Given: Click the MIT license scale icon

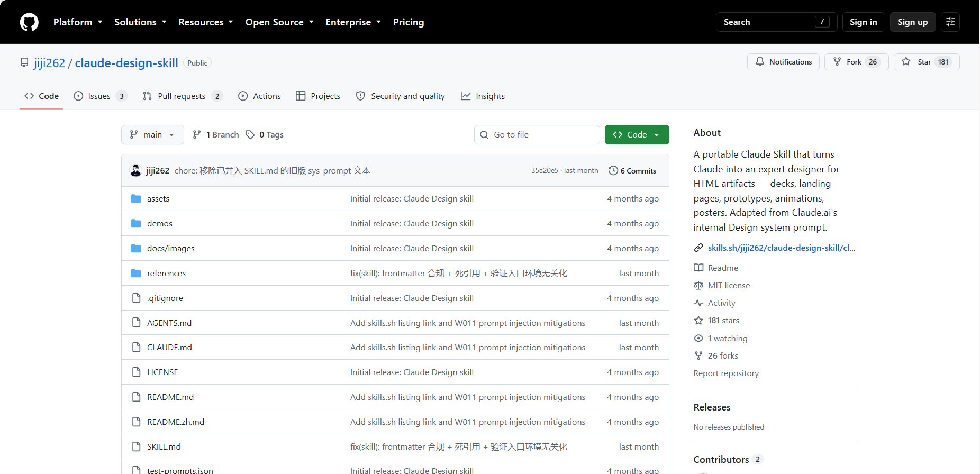Looking at the screenshot, I should pyautogui.click(x=698, y=286).
